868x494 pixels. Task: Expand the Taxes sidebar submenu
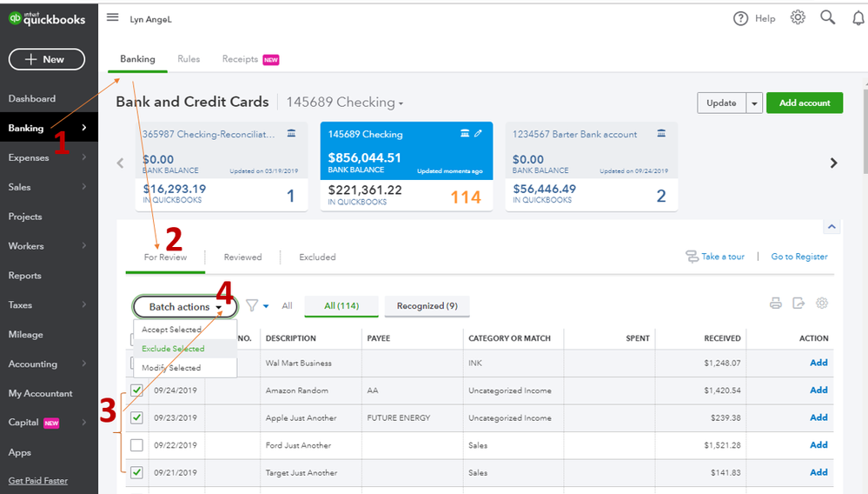click(x=84, y=304)
